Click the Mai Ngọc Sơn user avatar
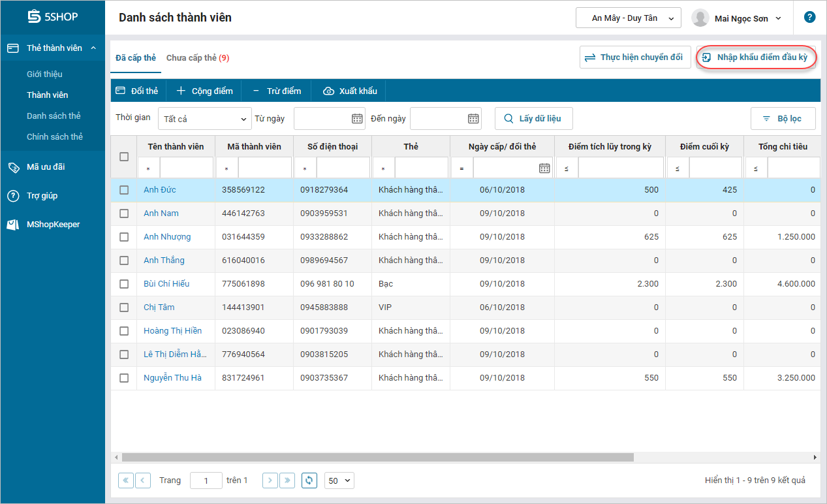This screenshot has width=827, height=504. point(700,18)
